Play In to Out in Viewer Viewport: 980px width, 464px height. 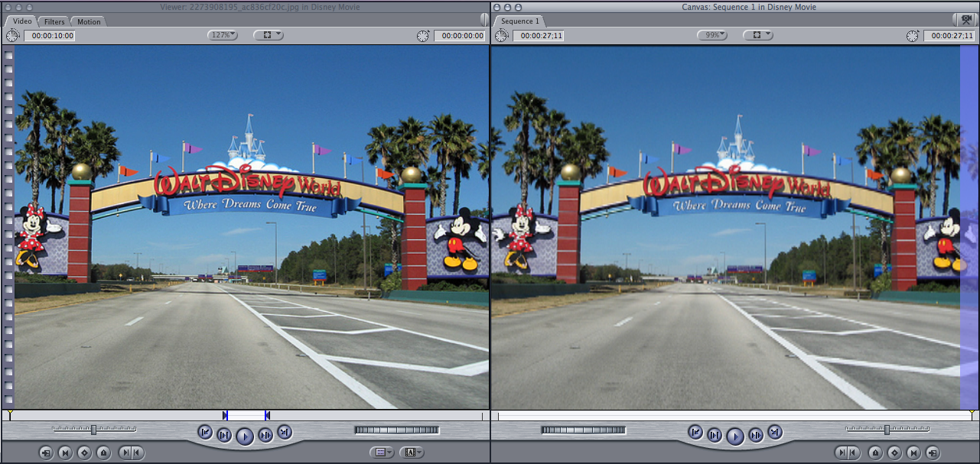coord(224,436)
